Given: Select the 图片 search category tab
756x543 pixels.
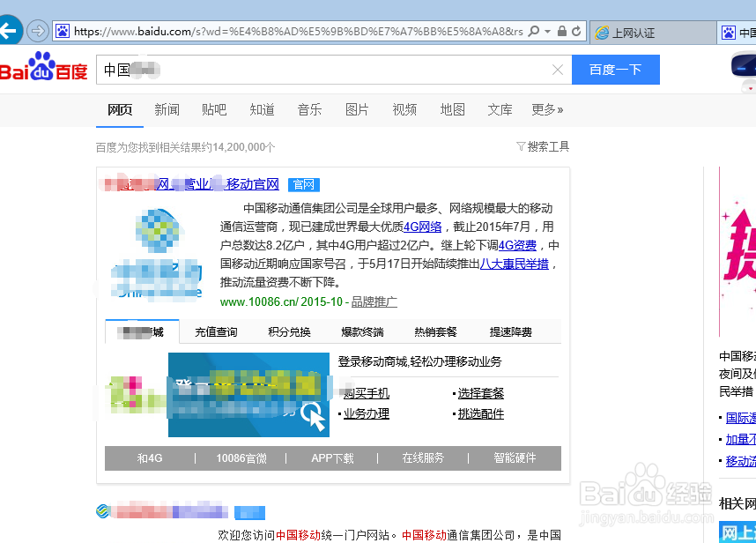Looking at the screenshot, I should click(x=357, y=110).
